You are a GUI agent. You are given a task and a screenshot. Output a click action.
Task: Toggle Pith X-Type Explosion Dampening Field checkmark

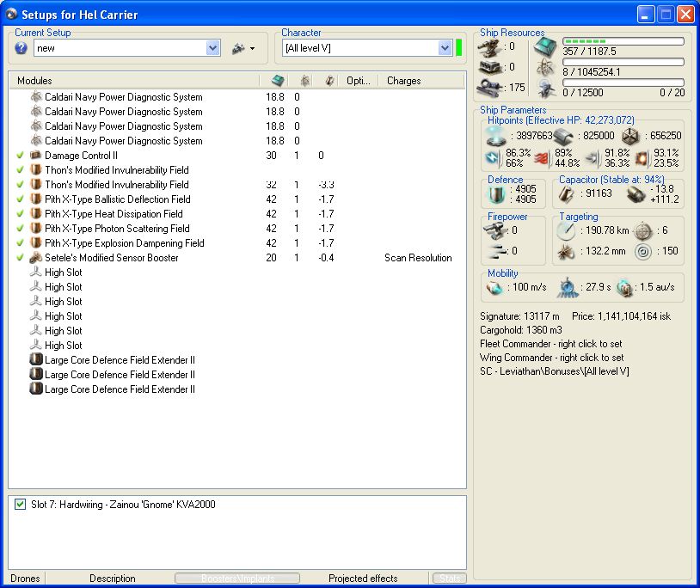20,243
